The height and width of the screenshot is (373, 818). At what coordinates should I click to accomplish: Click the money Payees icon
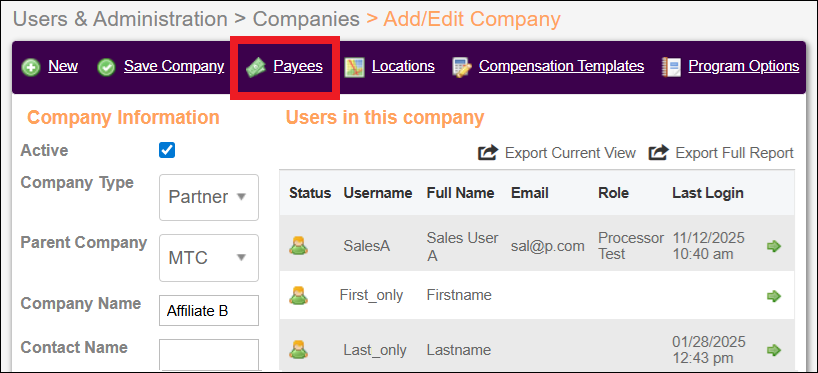[x=256, y=67]
